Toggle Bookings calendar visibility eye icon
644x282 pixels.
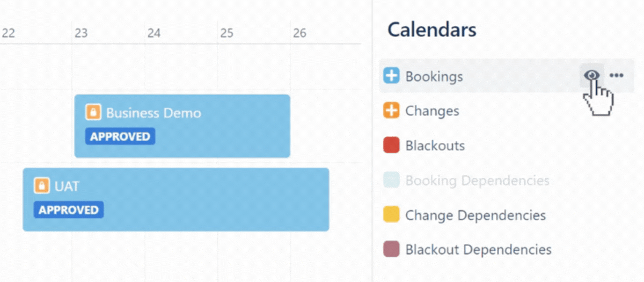(591, 76)
